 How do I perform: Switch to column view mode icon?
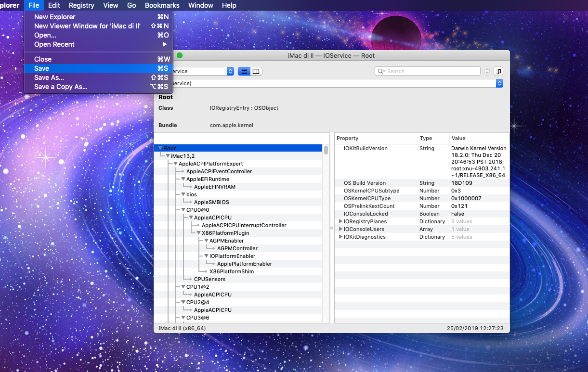[x=256, y=71]
